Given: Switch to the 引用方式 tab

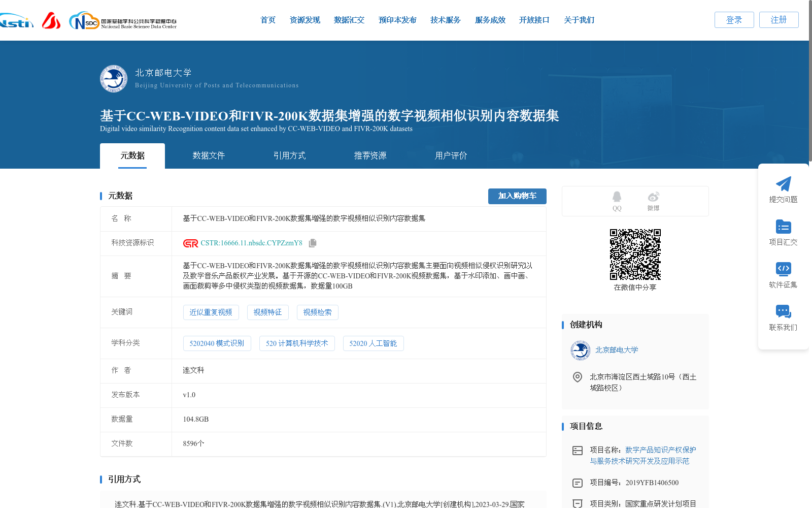Looking at the screenshot, I should (289, 156).
